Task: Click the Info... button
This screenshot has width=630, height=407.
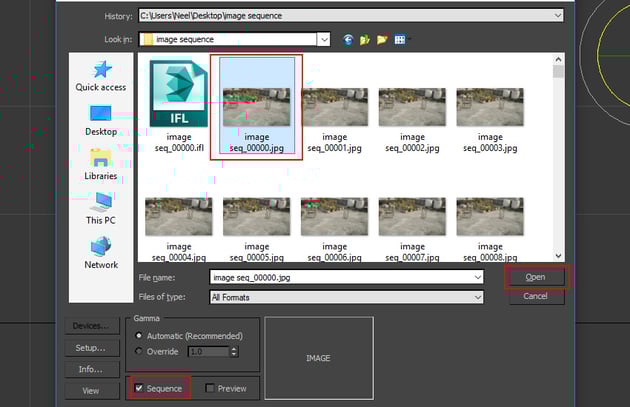Action: 92,369
